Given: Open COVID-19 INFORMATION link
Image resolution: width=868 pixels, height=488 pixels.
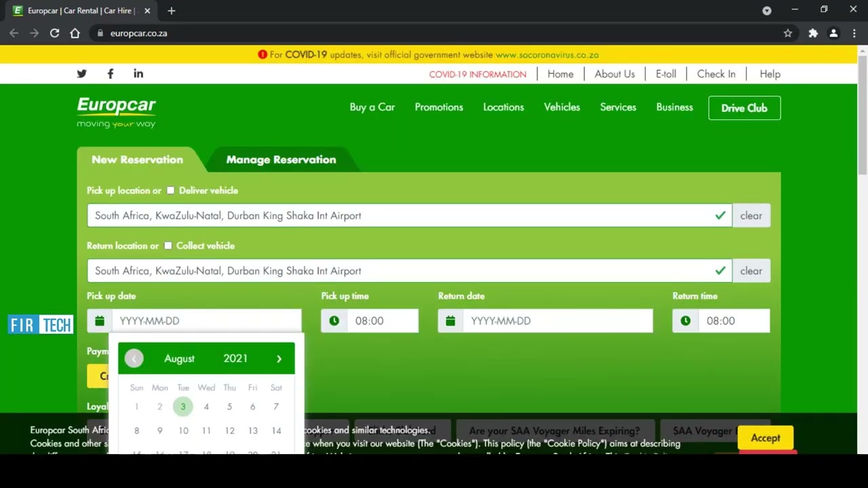Looking at the screenshot, I should tap(477, 75).
